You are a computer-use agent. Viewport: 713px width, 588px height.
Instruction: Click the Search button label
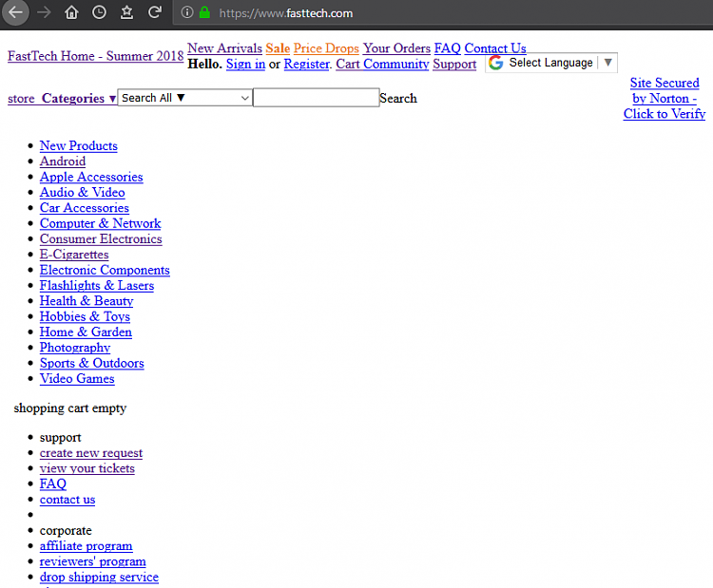click(398, 98)
